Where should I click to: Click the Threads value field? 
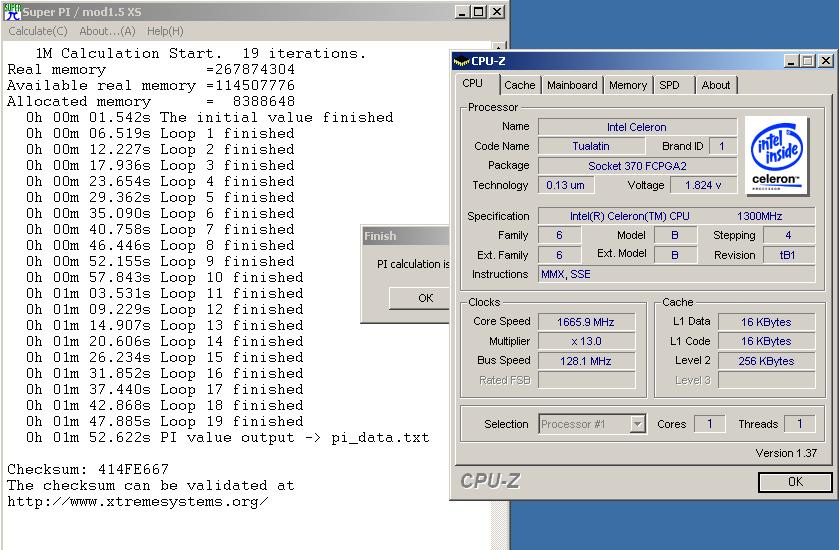coord(799,424)
